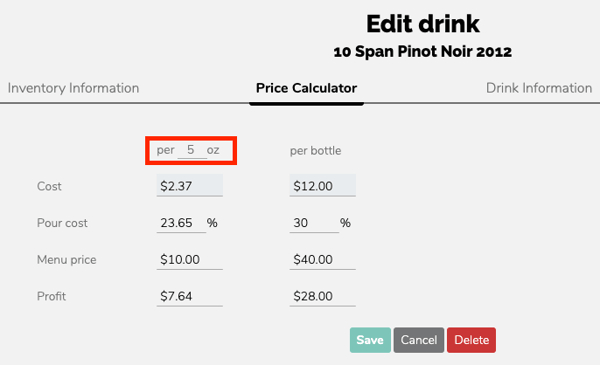Click the $2.37 cost per pour field
Viewport: 600px width, 365px height.
(189, 186)
